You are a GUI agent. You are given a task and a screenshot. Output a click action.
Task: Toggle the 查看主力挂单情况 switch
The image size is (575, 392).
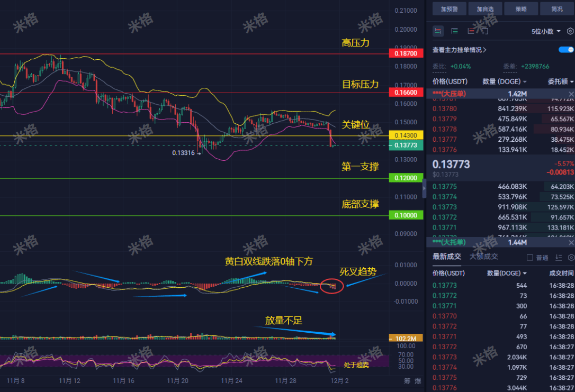[x=566, y=49]
